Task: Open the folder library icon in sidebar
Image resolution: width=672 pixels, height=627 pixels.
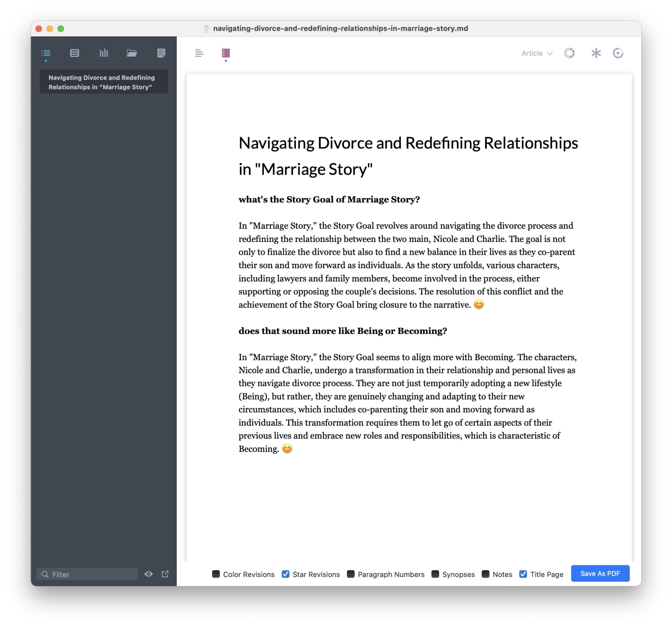Action: point(132,53)
